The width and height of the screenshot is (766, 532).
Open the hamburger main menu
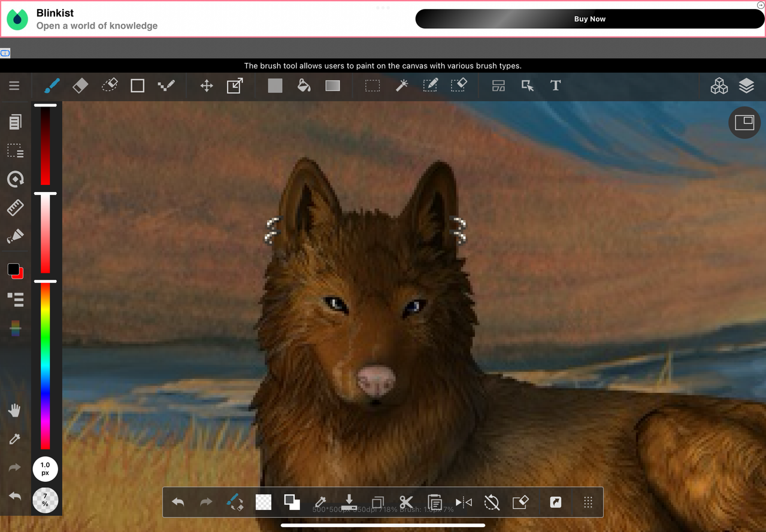pos(14,86)
